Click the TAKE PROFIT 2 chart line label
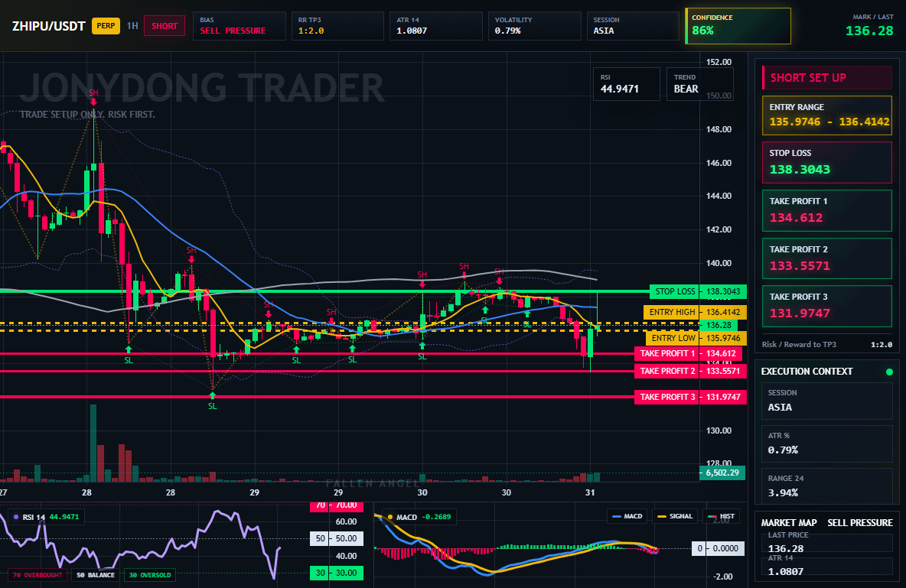This screenshot has height=588, width=906. (666, 372)
